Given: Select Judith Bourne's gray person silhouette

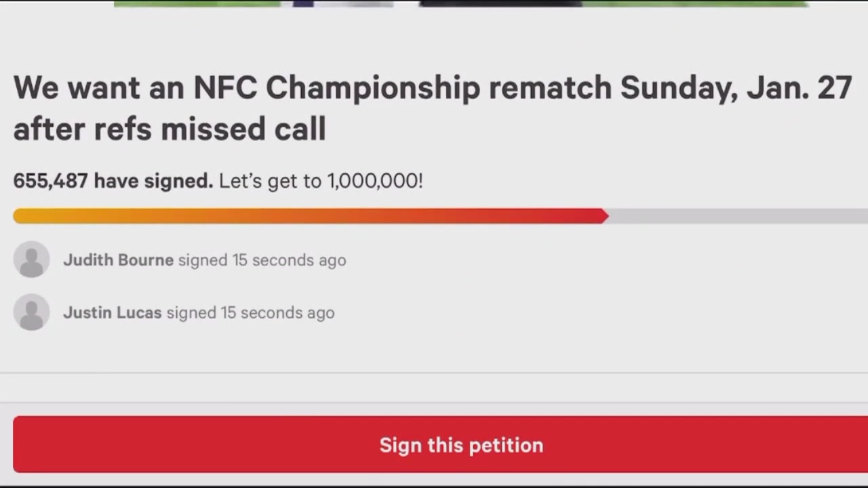Looking at the screenshot, I should [31, 260].
